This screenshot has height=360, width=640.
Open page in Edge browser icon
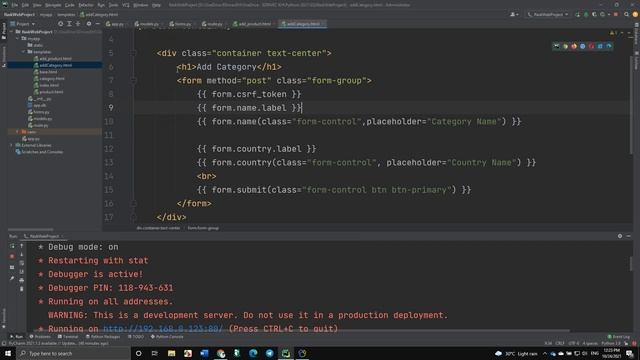[x=609, y=46]
